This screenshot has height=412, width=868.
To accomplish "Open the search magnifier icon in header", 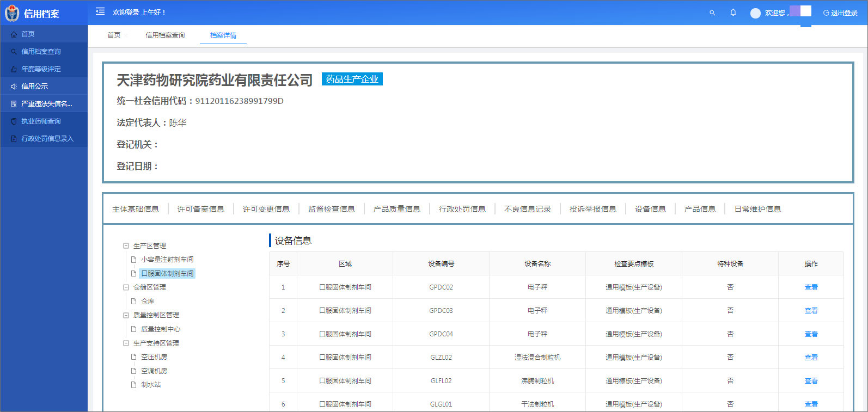I will 712,13.
